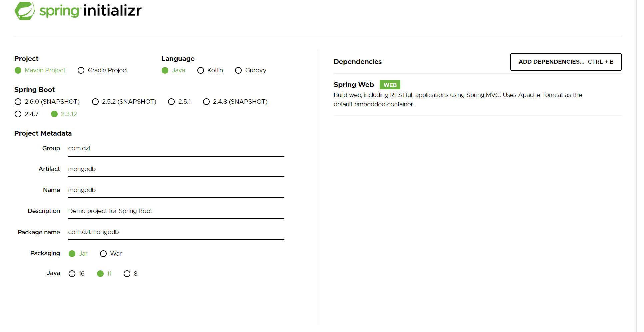Click the Language heading
The height and width of the screenshot is (332, 644).
(178, 59)
